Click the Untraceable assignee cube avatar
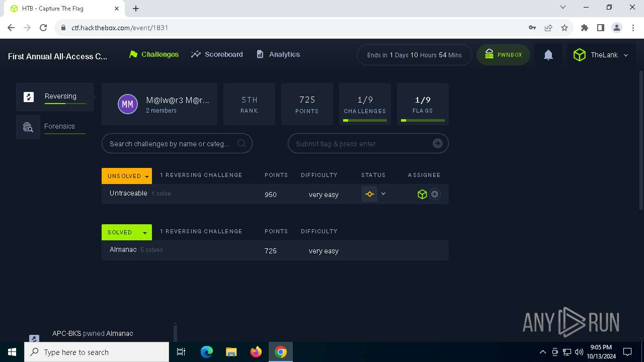Screen dimensions: 644x362 422,194
